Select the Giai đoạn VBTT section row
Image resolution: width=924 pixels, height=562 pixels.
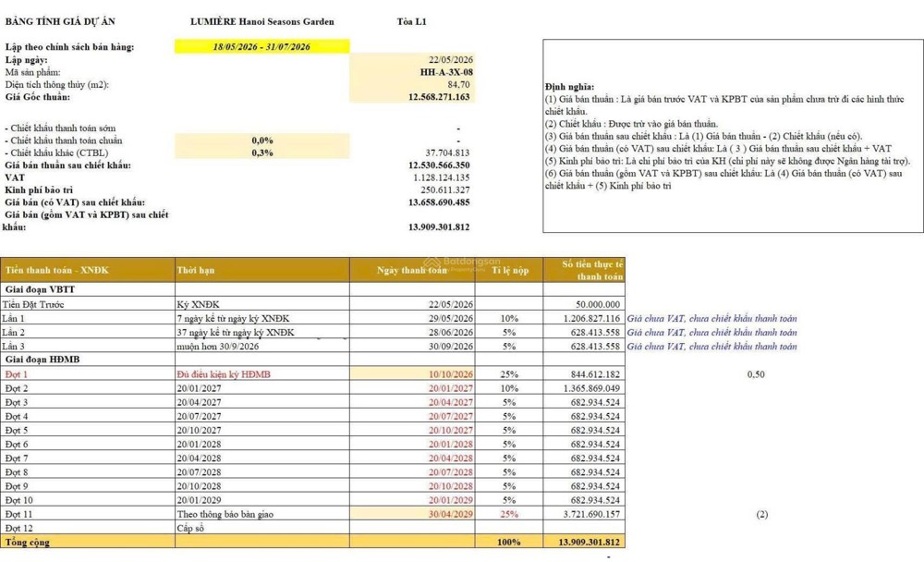point(312,289)
